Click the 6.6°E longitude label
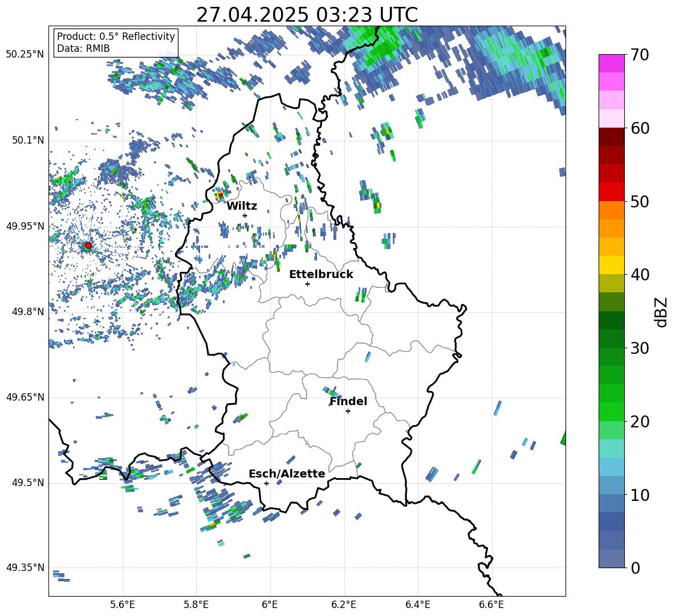Viewport: 675px width, 616px height. pyautogui.click(x=491, y=605)
